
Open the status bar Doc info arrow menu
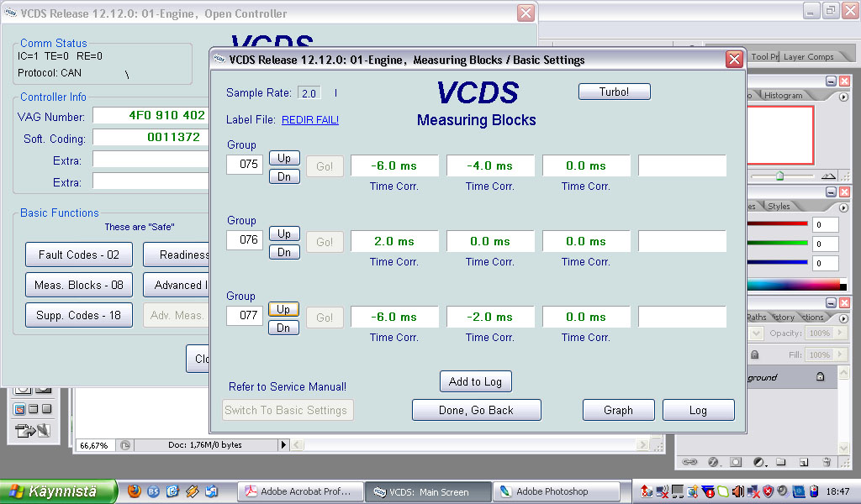pos(283,444)
